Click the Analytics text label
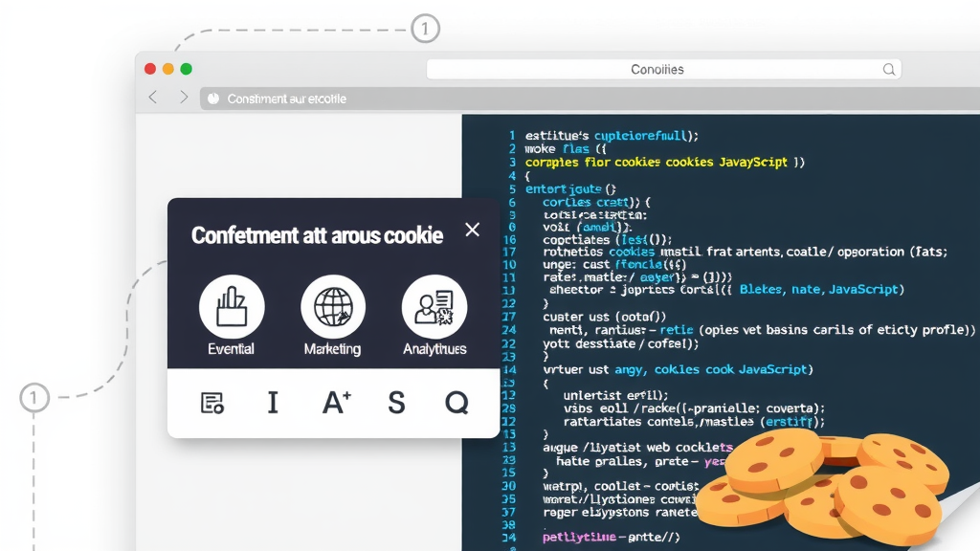 click(x=434, y=349)
